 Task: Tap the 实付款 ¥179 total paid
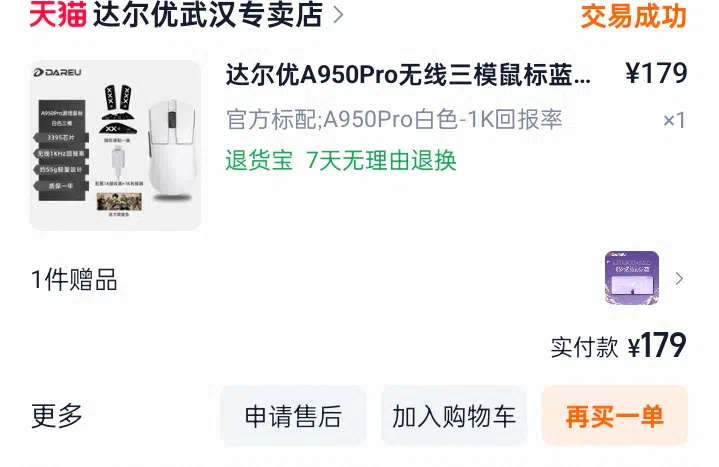click(618, 345)
